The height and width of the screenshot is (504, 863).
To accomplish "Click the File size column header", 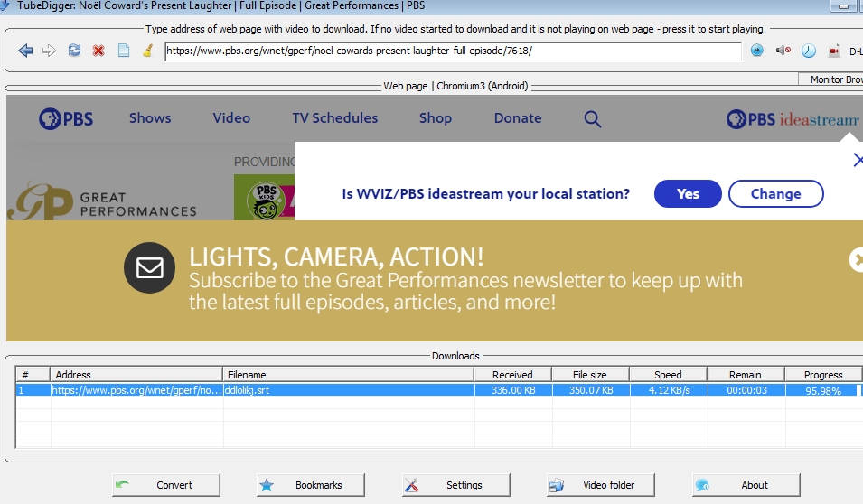I will coord(590,375).
